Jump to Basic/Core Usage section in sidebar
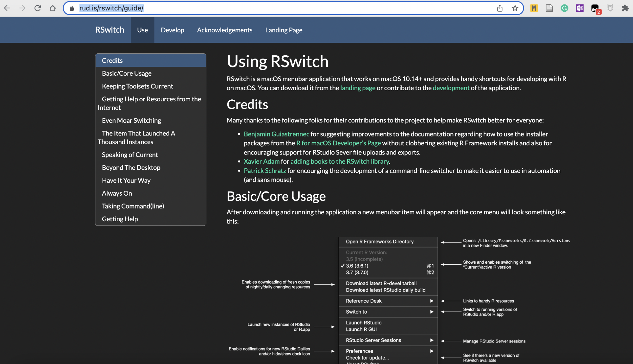This screenshot has width=633, height=364. coord(151,73)
